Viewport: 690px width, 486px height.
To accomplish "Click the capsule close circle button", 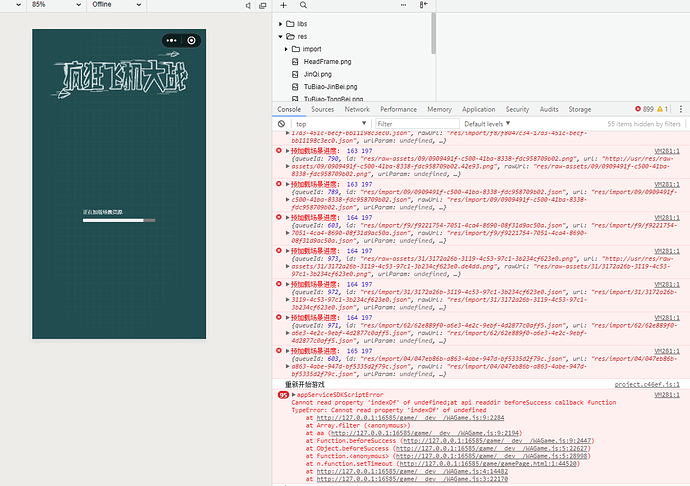I will click(x=191, y=40).
